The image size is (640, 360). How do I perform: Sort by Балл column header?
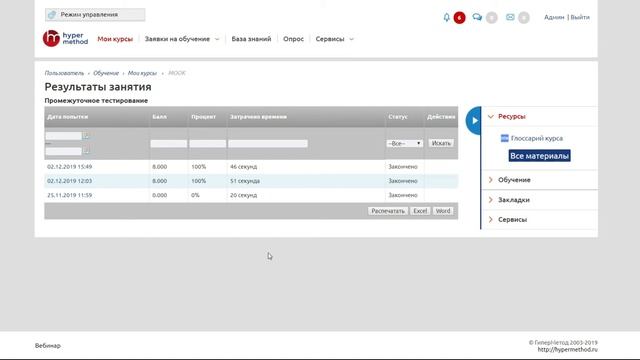[x=159, y=117]
